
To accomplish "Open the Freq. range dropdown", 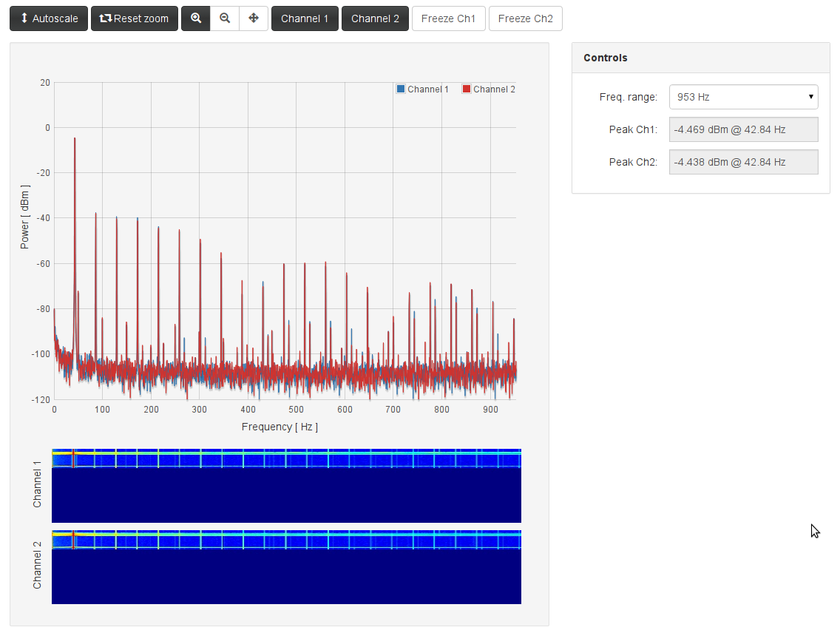I will pyautogui.click(x=743, y=97).
